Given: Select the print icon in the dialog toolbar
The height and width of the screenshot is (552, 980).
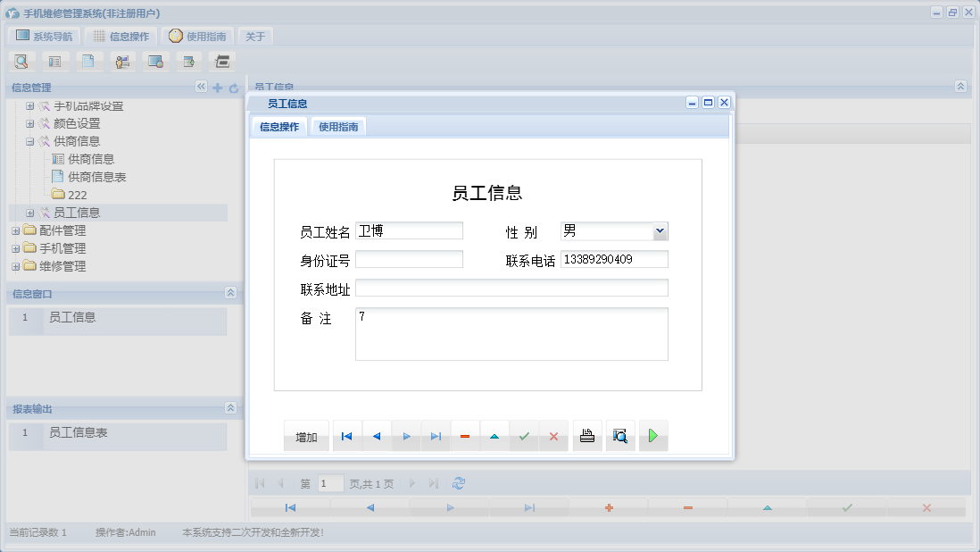Looking at the screenshot, I should (x=587, y=435).
